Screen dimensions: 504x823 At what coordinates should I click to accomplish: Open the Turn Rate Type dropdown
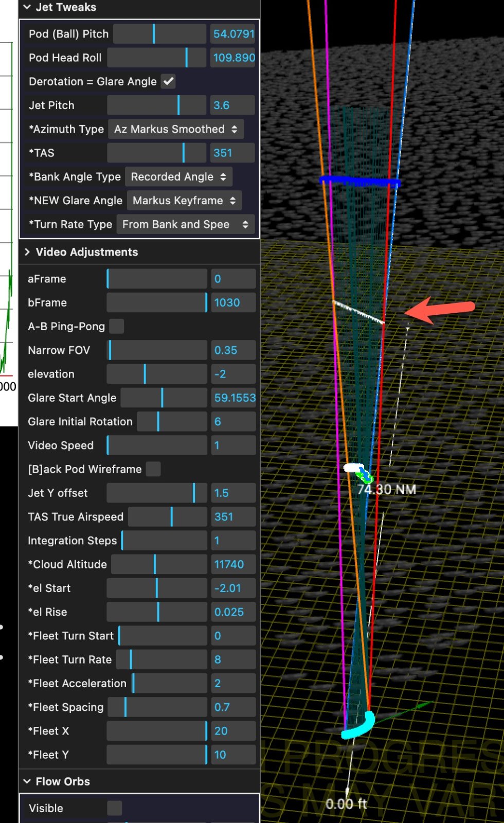coord(185,224)
